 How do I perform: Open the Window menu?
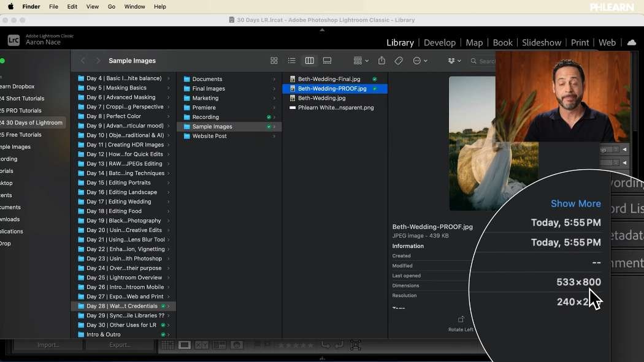coord(134,7)
